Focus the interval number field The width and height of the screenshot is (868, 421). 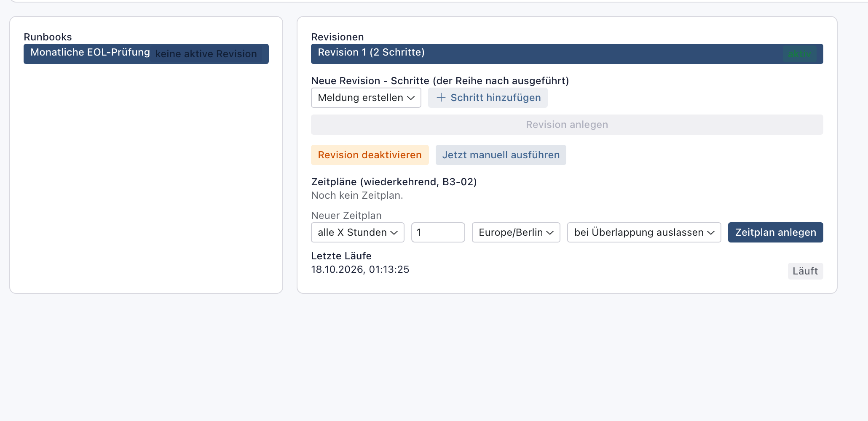438,232
